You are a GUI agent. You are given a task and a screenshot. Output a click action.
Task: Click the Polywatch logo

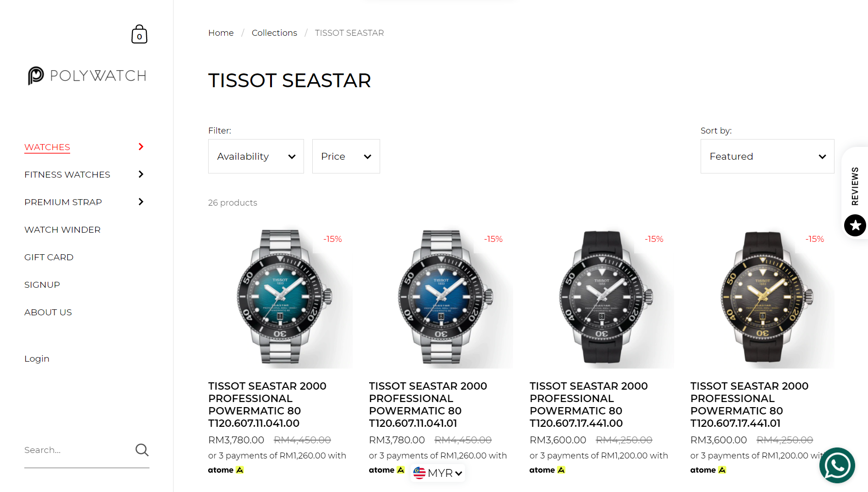(x=87, y=76)
